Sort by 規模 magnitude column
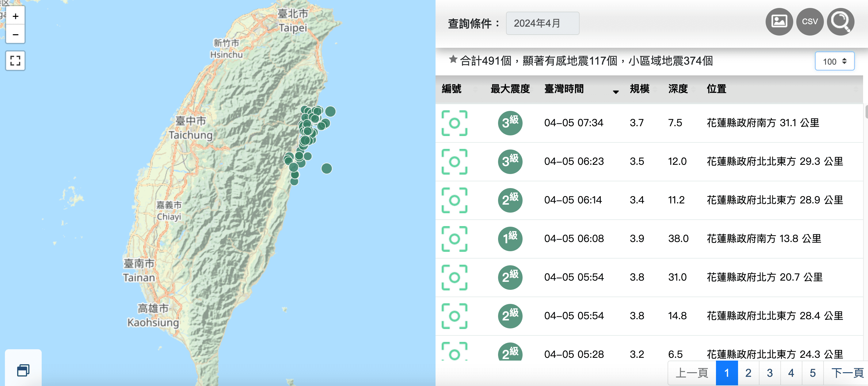Image resolution: width=868 pixels, height=386 pixels. click(x=644, y=89)
